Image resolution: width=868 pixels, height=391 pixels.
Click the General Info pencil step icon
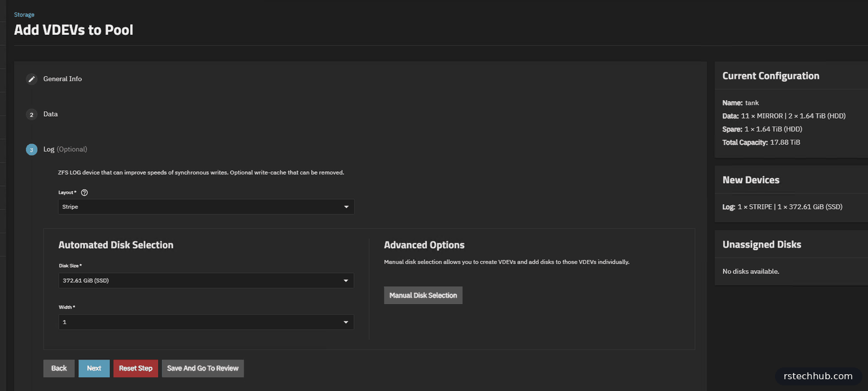pos(32,79)
